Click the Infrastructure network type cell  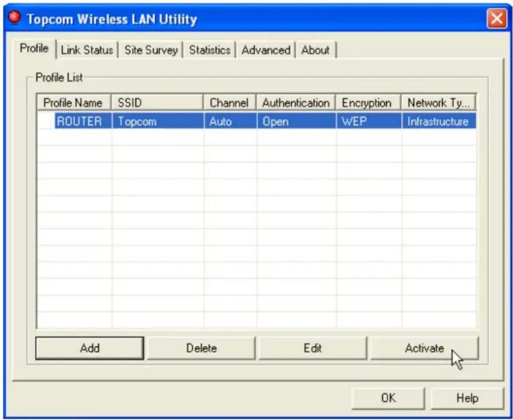pyautogui.click(x=439, y=121)
